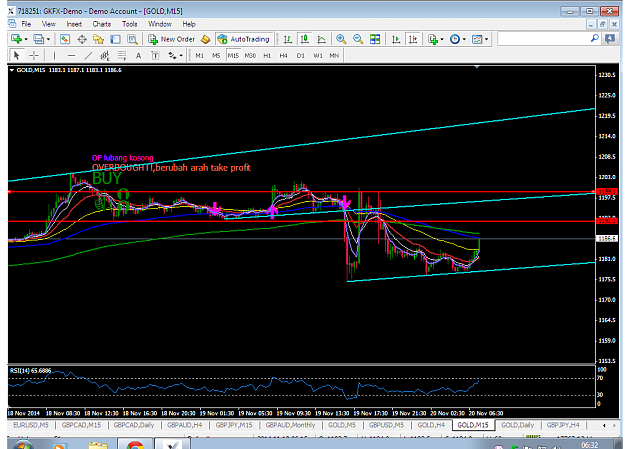Screen dimensions: 625x449
Task: Toggle the AutoTrading button
Action: 244,39
